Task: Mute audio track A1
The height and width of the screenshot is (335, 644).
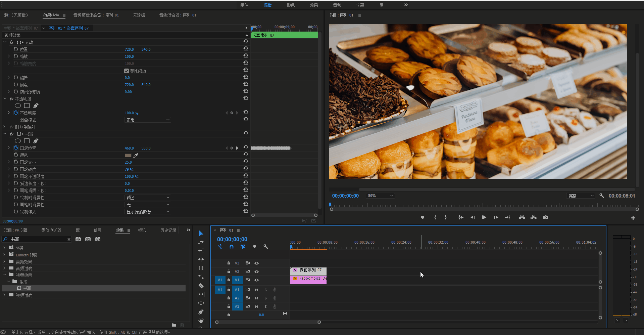Action: (256, 290)
